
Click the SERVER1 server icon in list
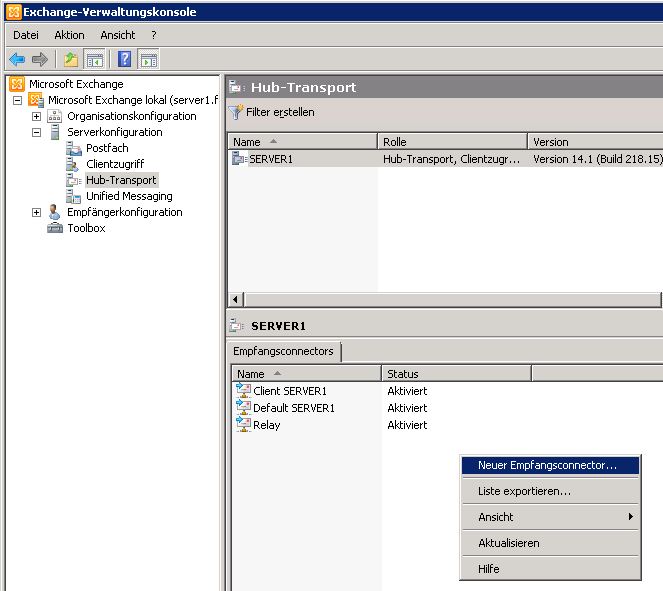(x=240, y=159)
